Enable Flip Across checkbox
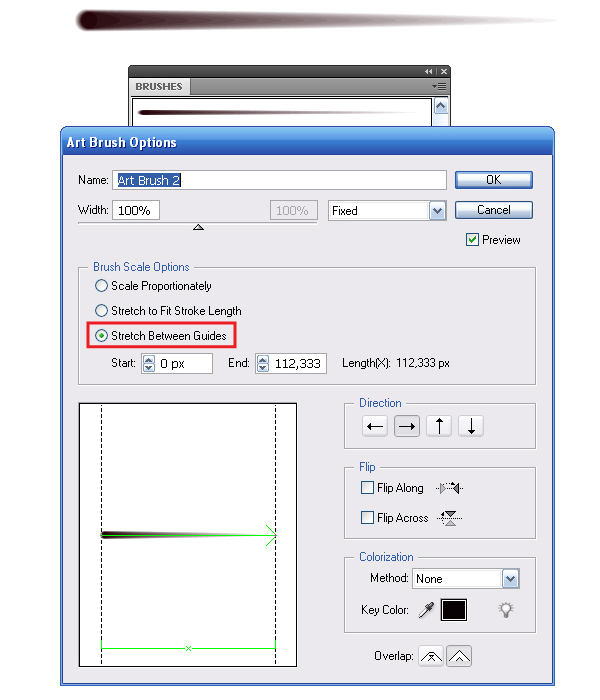600x700 pixels. click(367, 517)
